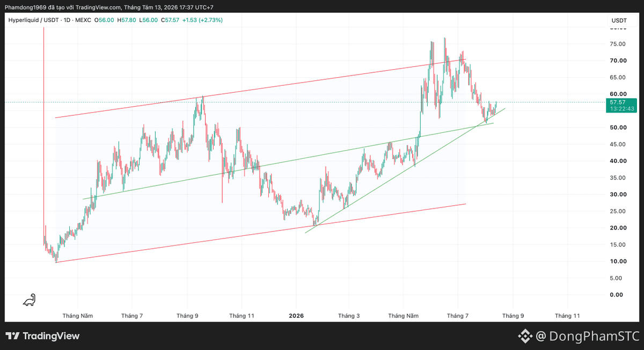Click the bar countdown timer 13:22:43

click(622, 109)
